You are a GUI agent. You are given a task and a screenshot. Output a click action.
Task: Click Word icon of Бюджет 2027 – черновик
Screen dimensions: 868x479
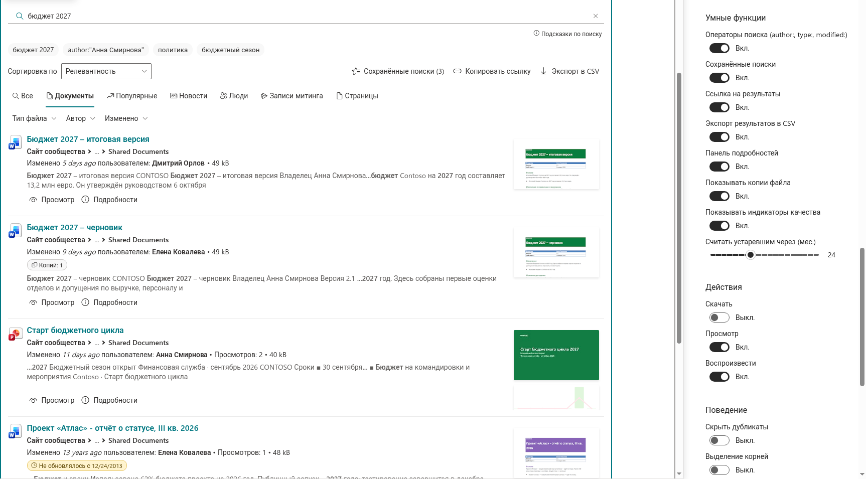pyautogui.click(x=15, y=231)
